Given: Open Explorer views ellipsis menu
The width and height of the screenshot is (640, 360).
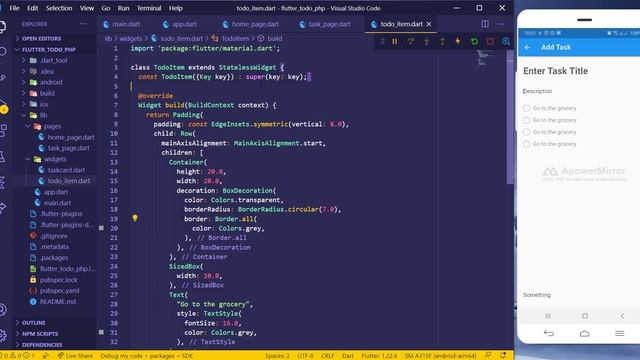Looking at the screenshot, I should [83, 24].
